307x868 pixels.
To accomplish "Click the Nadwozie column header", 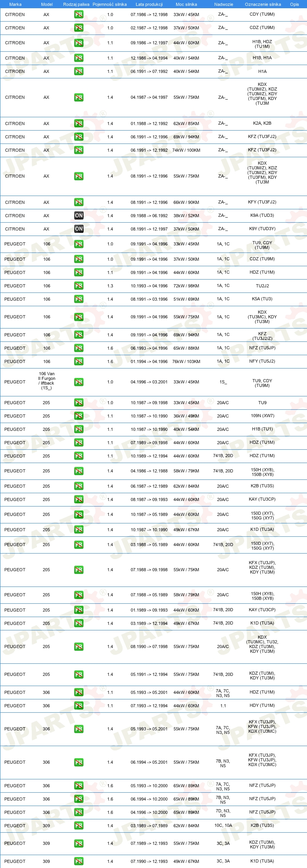I will [224, 4].
